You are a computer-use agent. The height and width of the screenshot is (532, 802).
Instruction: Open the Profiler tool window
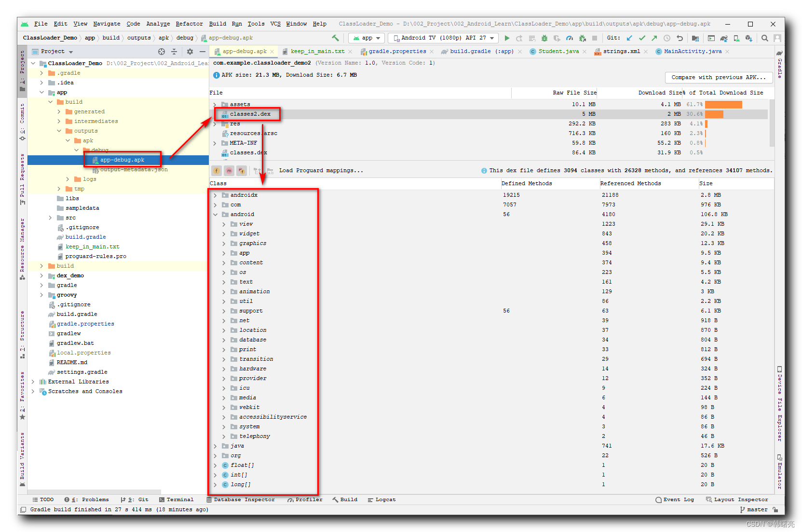click(305, 500)
